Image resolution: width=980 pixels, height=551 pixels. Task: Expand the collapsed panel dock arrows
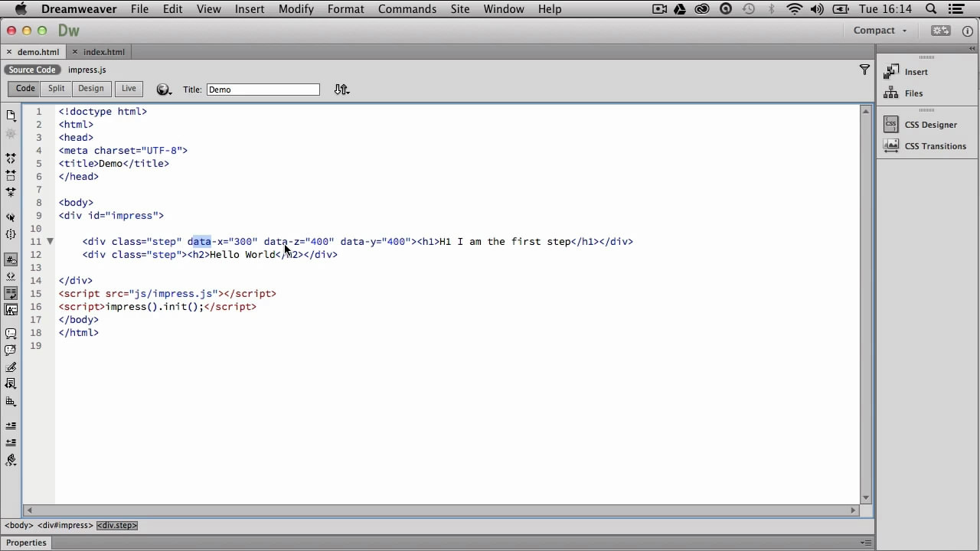click(x=972, y=48)
